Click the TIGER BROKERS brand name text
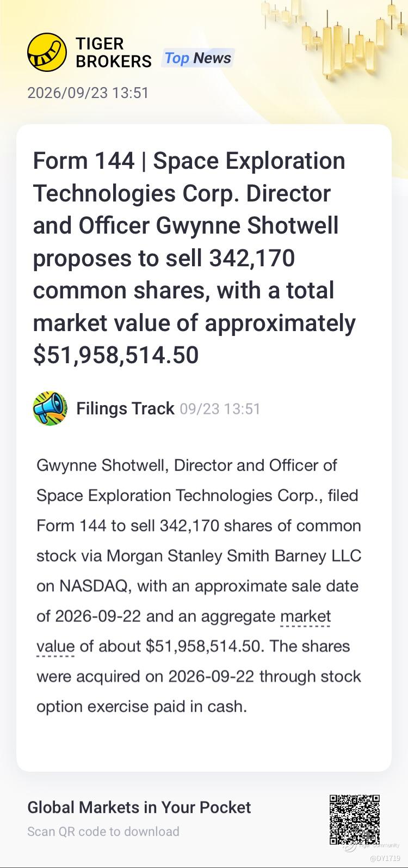 pyautogui.click(x=113, y=52)
